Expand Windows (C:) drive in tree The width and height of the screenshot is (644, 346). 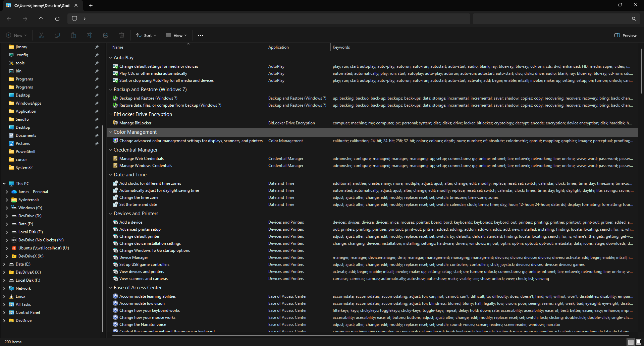(x=7, y=208)
